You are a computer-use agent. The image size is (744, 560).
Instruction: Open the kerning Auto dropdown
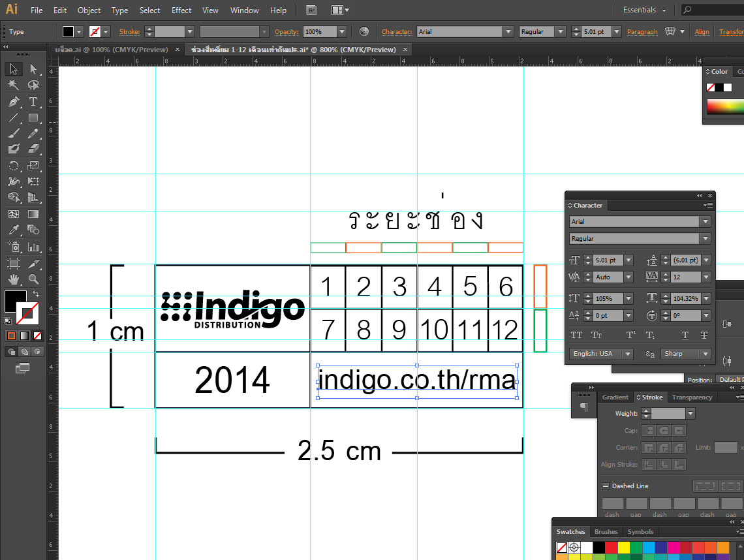[628, 277]
